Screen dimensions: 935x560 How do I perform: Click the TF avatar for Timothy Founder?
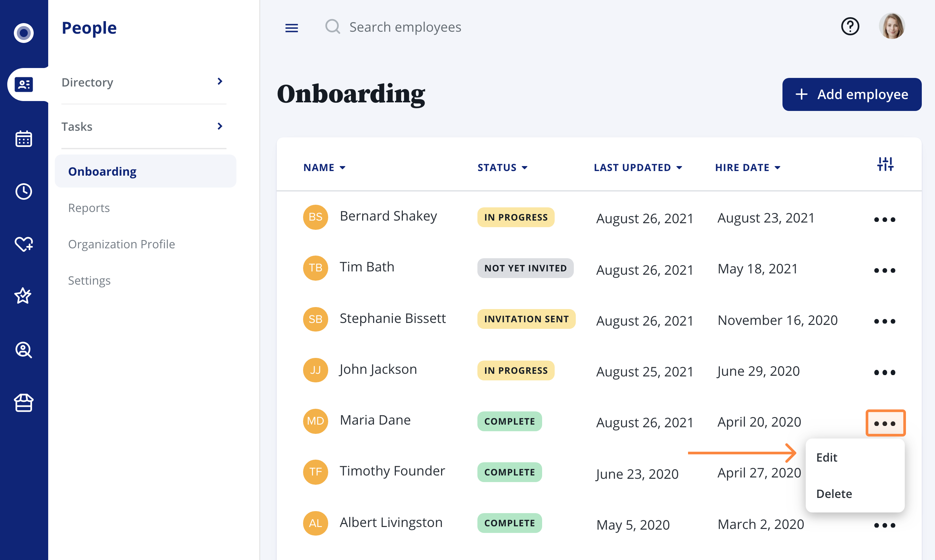(x=315, y=472)
